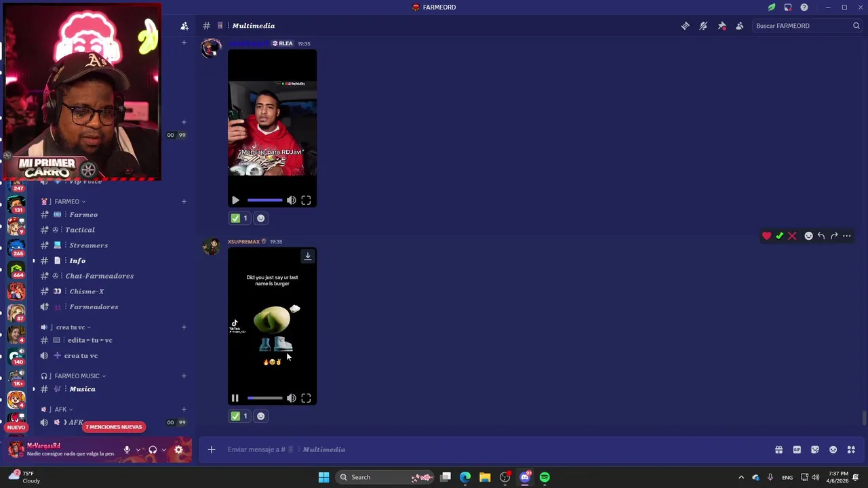Open microphone input options arrow
Viewport: 868px width, 488px height.
pos(138,449)
